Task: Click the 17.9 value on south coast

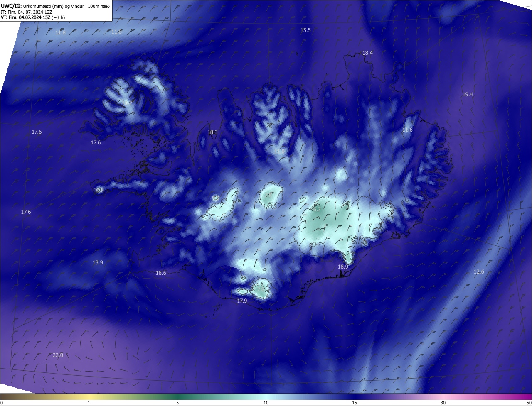Action: [242, 301]
